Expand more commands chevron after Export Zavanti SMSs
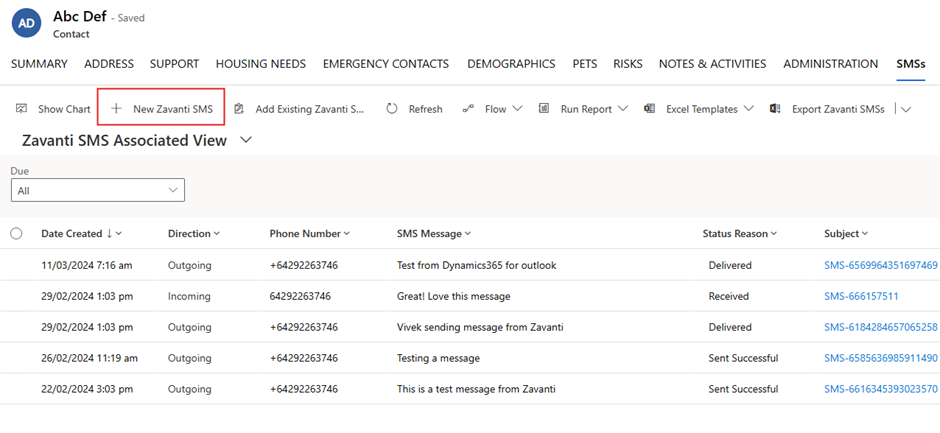This screenshot has width=940, height=433. [x=906, y=109]
